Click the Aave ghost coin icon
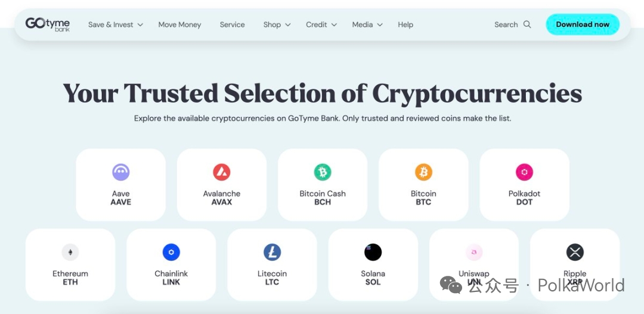Image resolution: width=644 pixels, height=314 pixels. [x=120, y=172]
